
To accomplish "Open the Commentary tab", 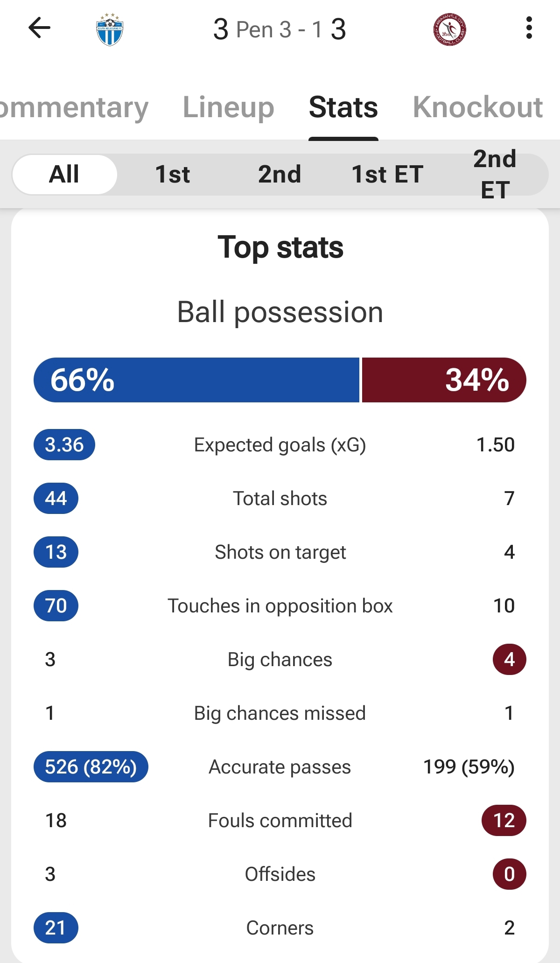I will click(x=74, y=107).
